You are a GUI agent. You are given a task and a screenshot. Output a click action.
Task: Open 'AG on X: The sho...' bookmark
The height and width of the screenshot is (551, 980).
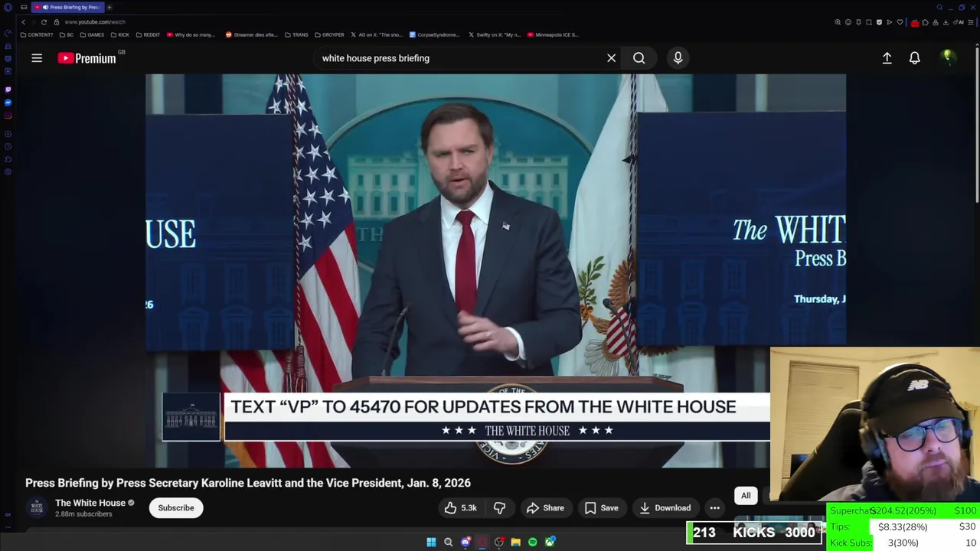(x=376, y=34)
